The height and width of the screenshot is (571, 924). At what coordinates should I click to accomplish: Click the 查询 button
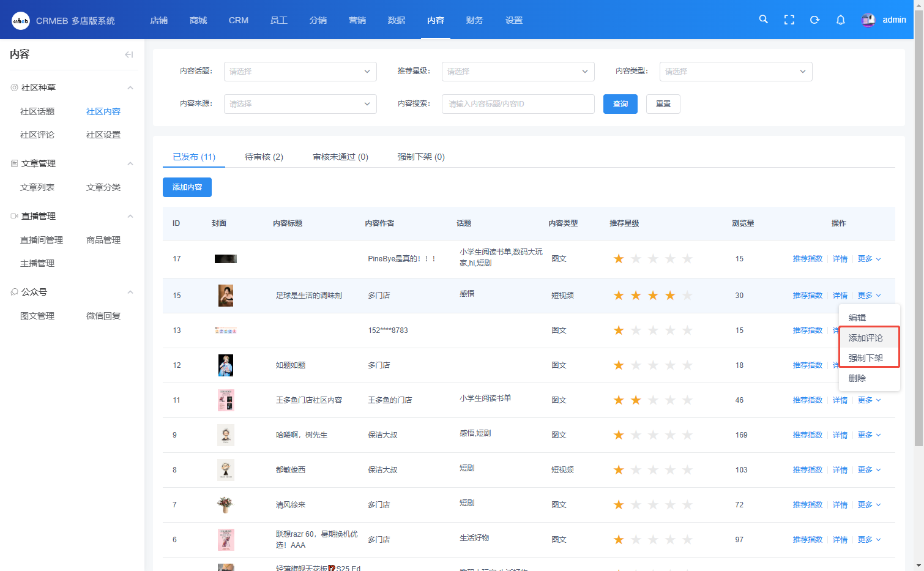click(620, 104)
